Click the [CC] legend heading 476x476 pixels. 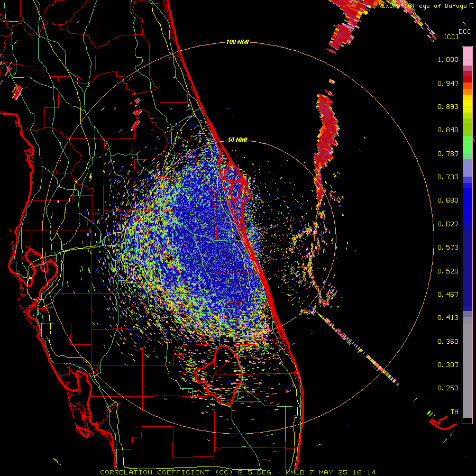coord(452,36)
